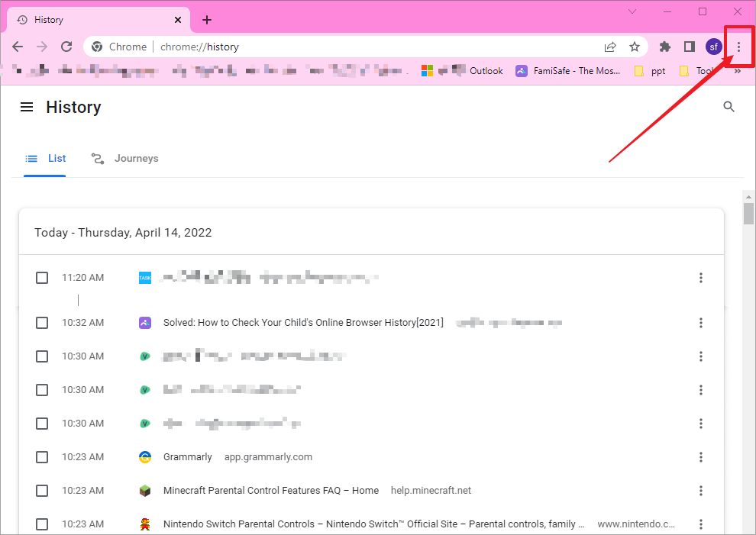The image size is (756, 535).
Task: Click the chrome://history address bar
Action: [x=344, y=47]
